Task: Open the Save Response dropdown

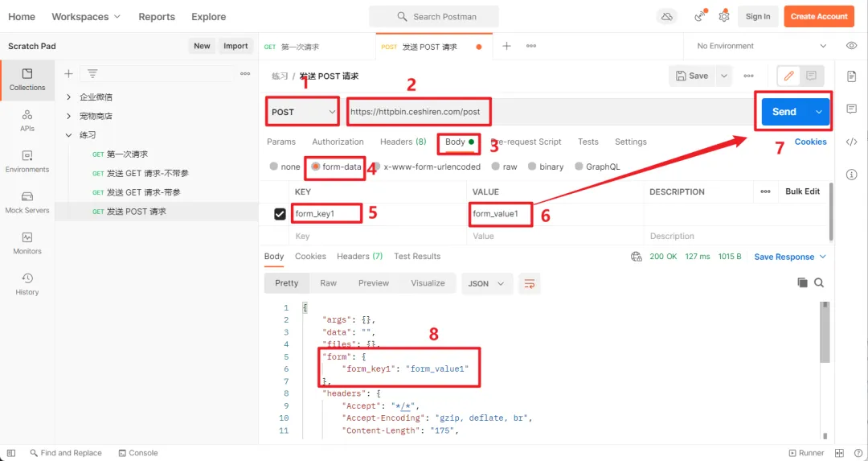Action: coord(790,257)
